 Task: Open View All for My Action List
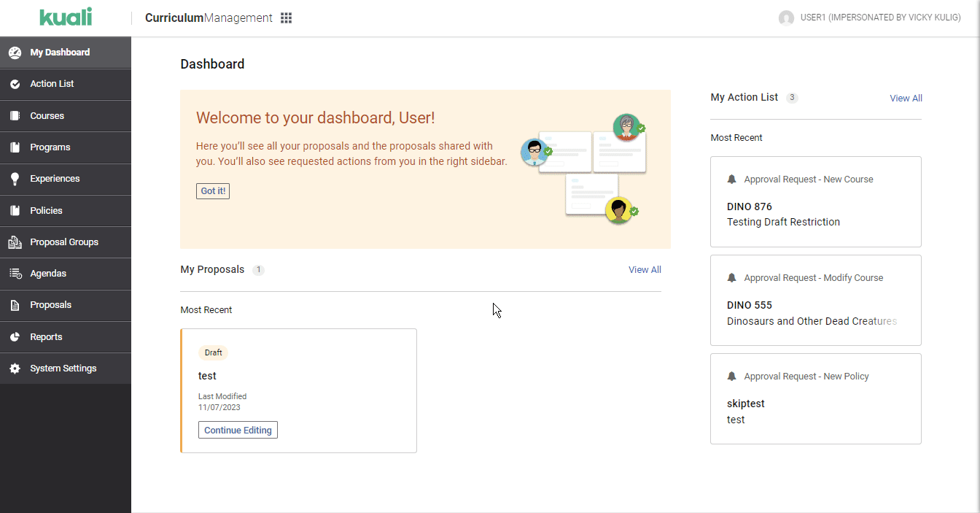(906, 97)
